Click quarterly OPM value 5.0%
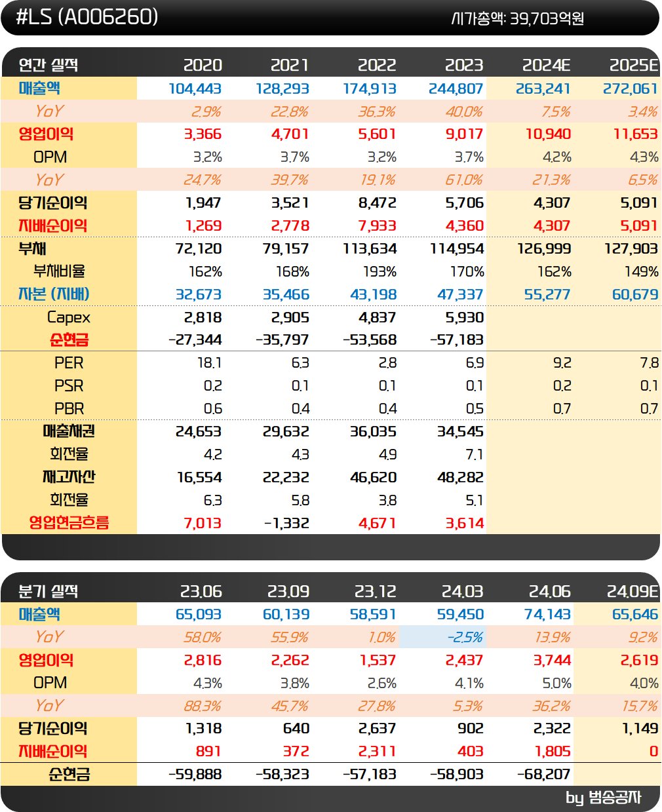This screenshot has width=662, height=812. click(557, 684)
